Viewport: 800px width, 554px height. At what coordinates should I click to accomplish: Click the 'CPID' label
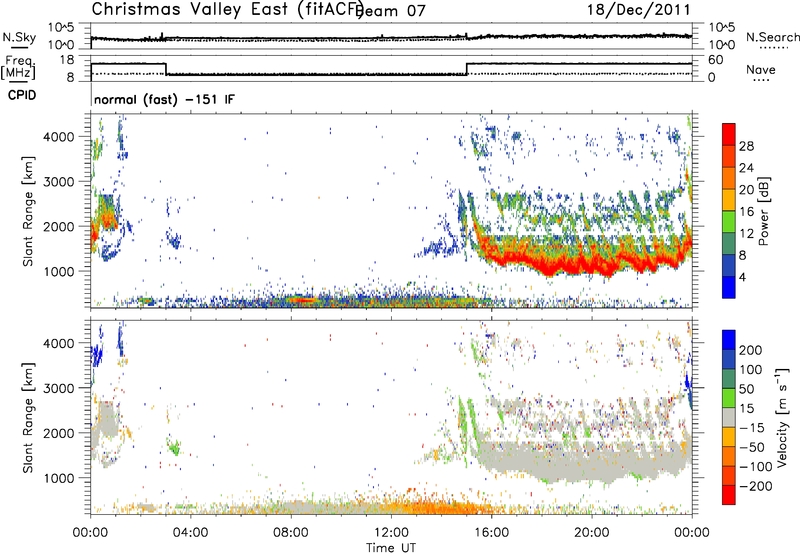pyautogui.click(x=22, y=95)
